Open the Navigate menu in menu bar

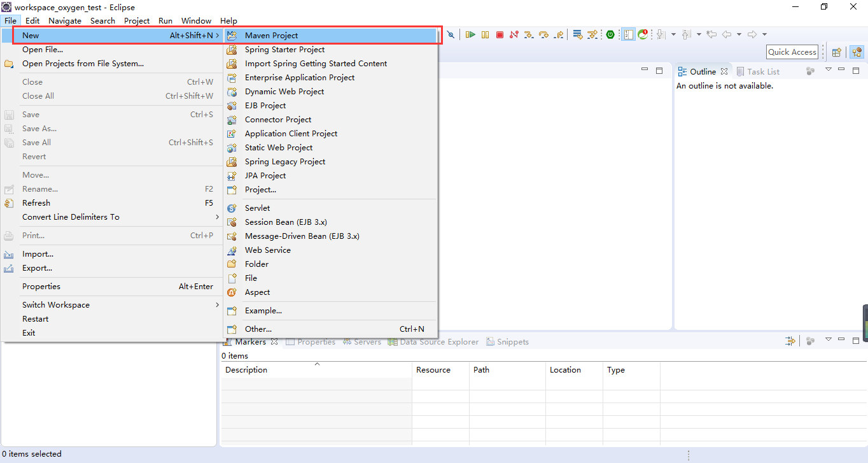[65, 20]
